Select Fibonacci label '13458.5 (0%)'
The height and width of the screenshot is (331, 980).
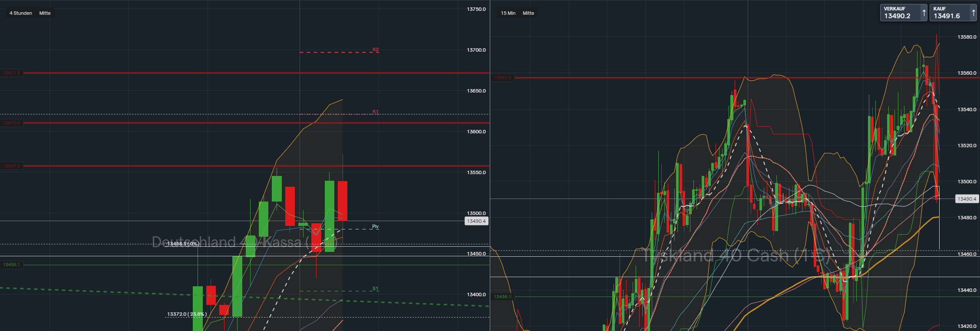(183, 244)
